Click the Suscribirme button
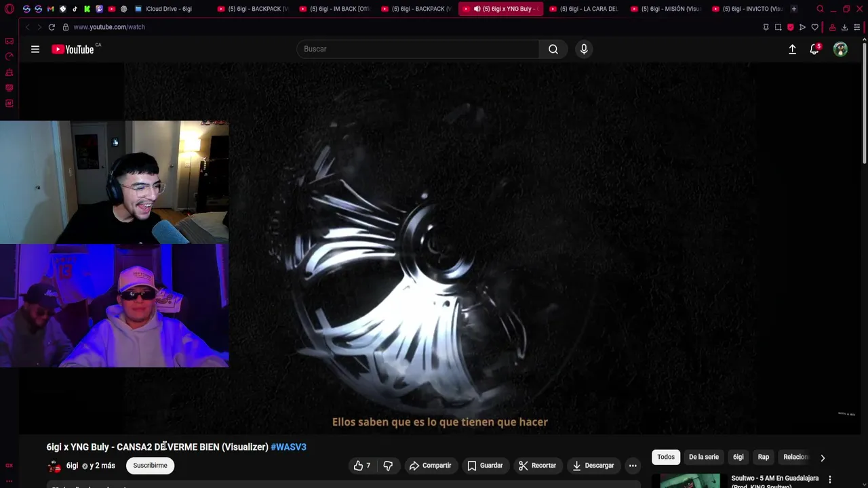The image size is (868, 488). [x=150, y=466]
